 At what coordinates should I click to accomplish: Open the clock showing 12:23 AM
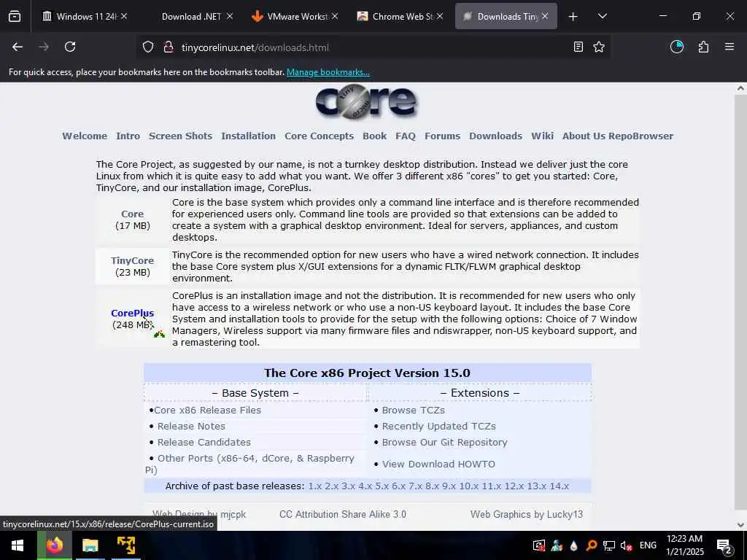(684, 545)
